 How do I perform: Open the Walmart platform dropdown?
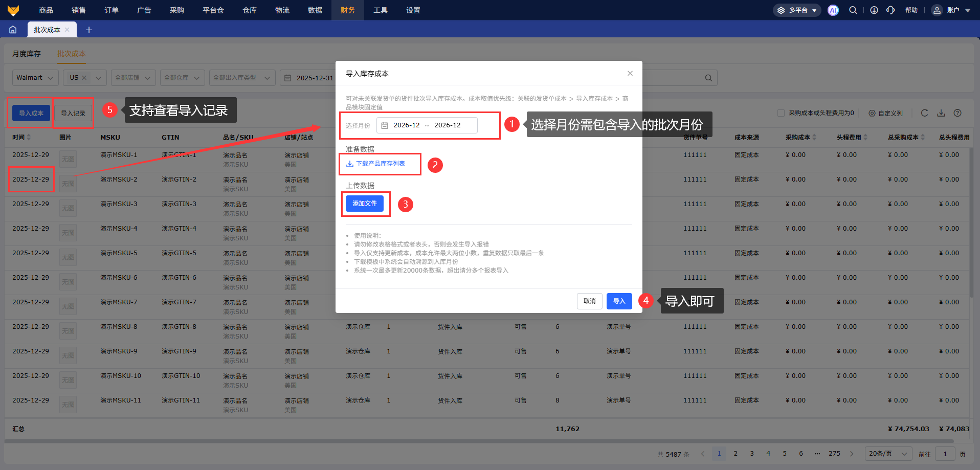coord(35,78)
